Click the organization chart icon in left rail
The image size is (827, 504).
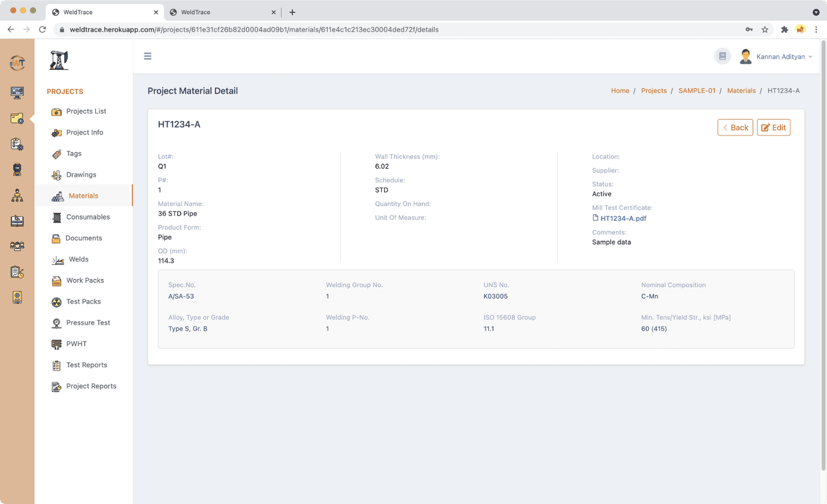click(x=17, y=195)
